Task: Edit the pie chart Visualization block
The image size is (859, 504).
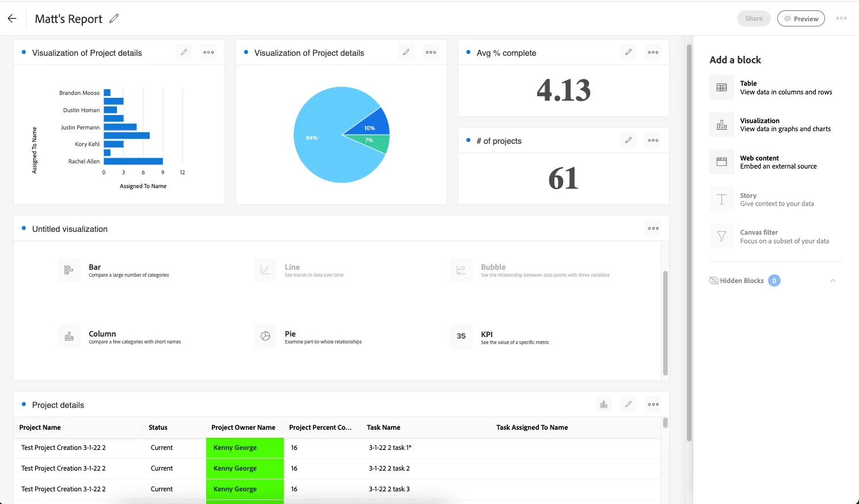Action: click(406, 52)
